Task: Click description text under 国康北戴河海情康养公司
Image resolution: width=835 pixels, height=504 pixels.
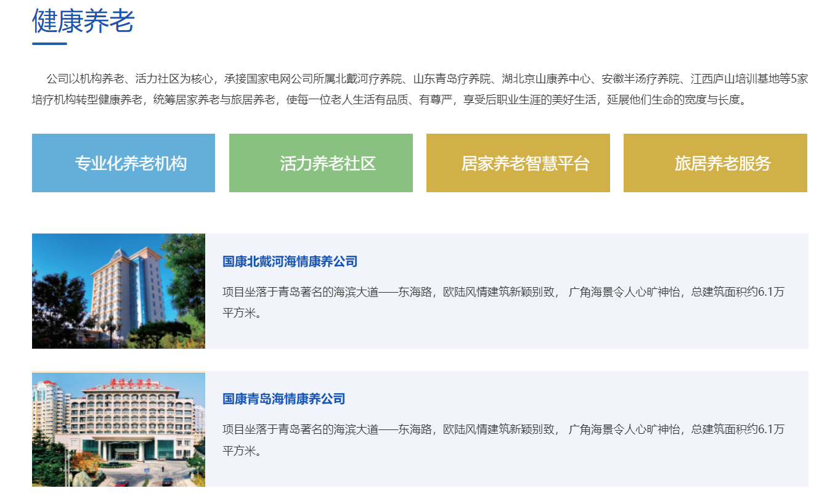Action: pos(502,302)
